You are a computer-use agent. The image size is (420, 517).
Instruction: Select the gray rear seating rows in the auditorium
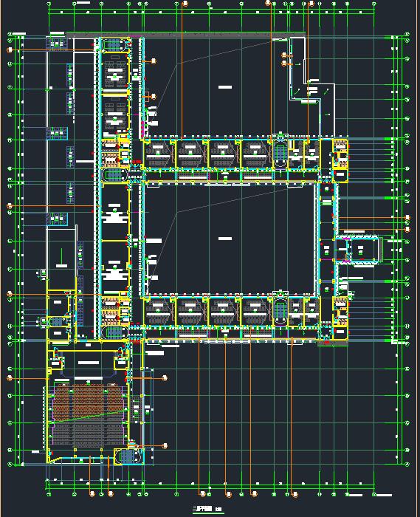pos(87,434)
